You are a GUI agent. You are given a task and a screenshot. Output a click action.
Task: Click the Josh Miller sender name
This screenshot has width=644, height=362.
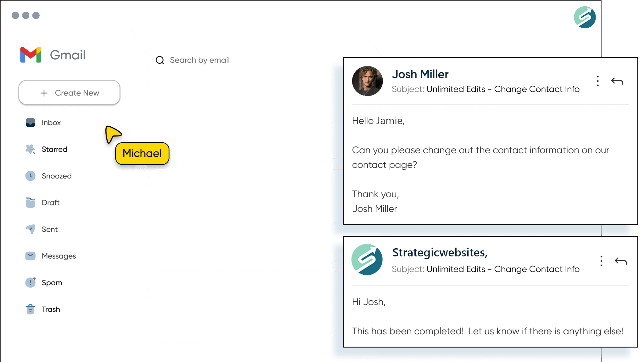coord(420,74)
